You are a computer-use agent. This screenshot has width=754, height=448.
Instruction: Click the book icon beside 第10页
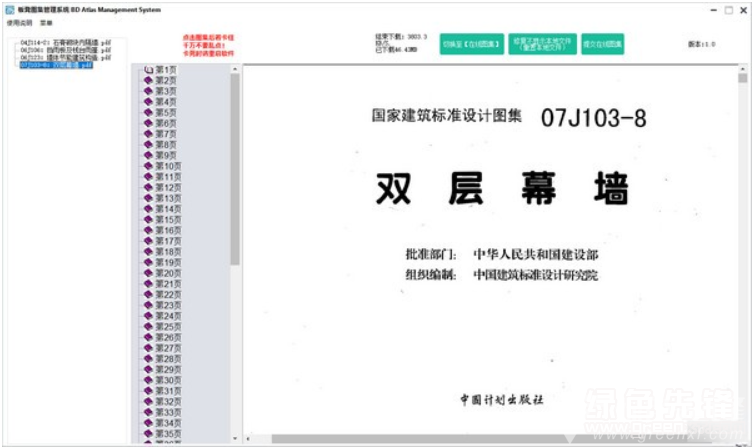149,166
